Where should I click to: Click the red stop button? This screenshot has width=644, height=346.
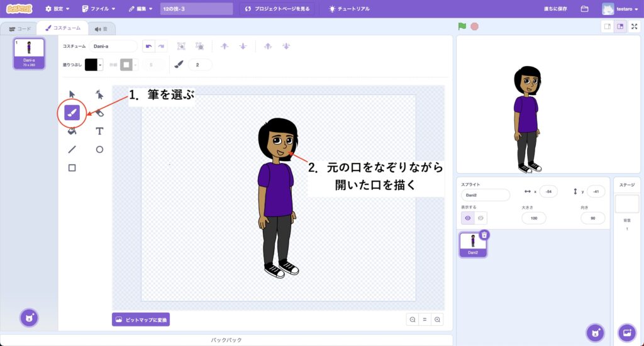[x=474, y=26]
